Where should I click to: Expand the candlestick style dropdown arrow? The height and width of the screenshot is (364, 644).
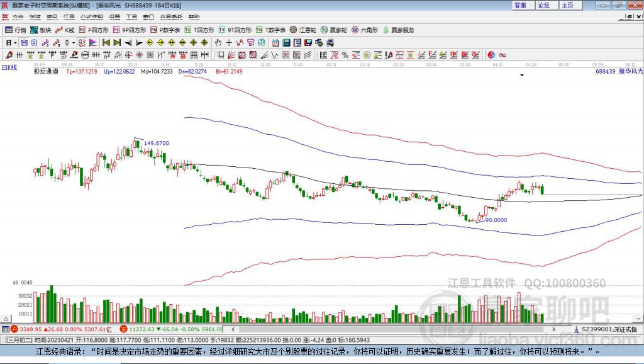74,43
